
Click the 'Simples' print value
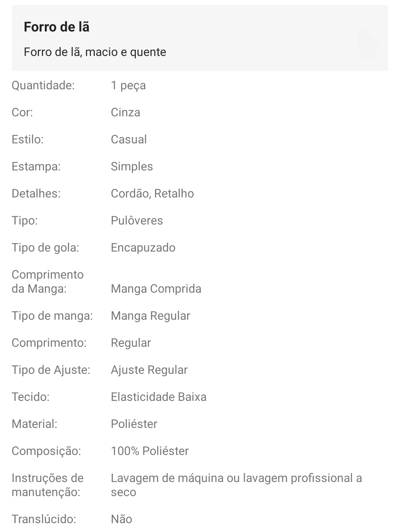click(x=132, y=167)
